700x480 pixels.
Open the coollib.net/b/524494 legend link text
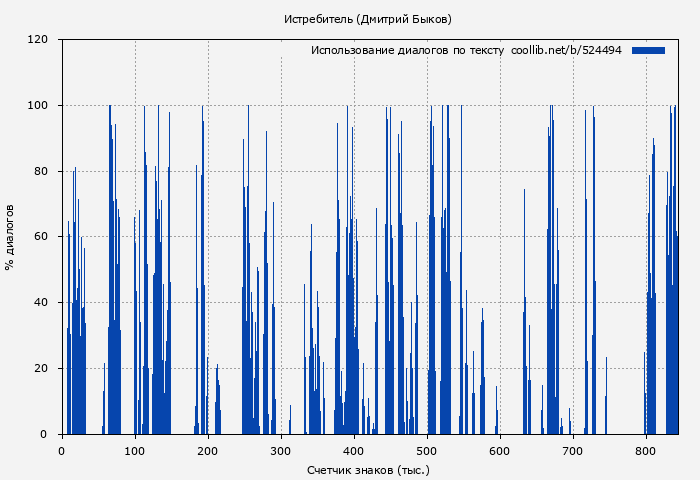pyautogui.click(x=566, y=50)
